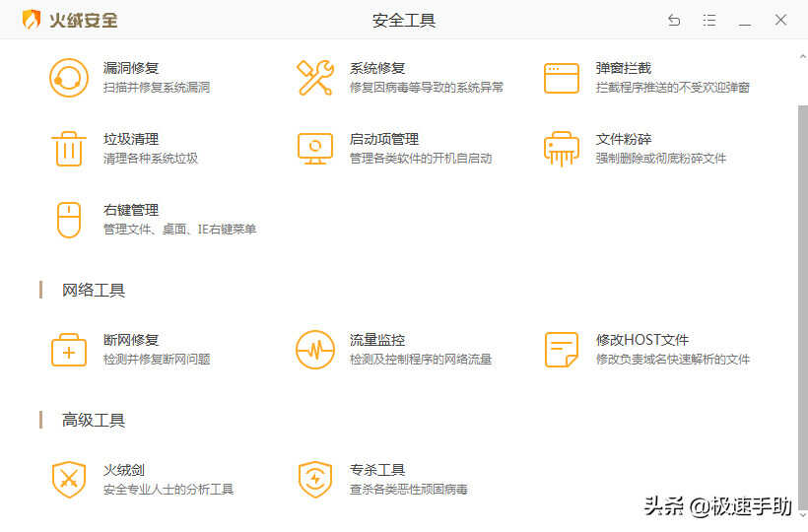808x532 pixels.
Task: Click the scrollbar up arrow
Action: tap(803, 56)
